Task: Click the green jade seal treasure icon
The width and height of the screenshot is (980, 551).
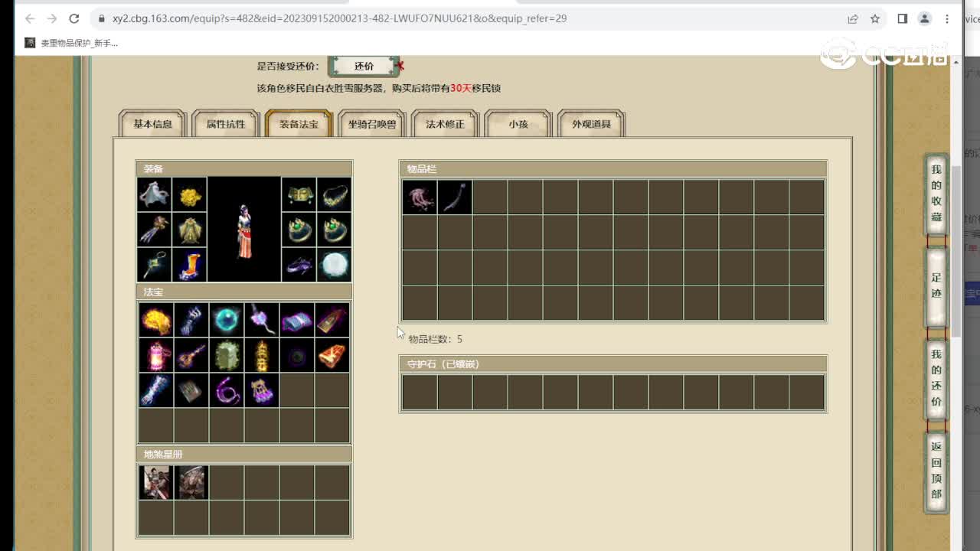Action: [227, 355]
